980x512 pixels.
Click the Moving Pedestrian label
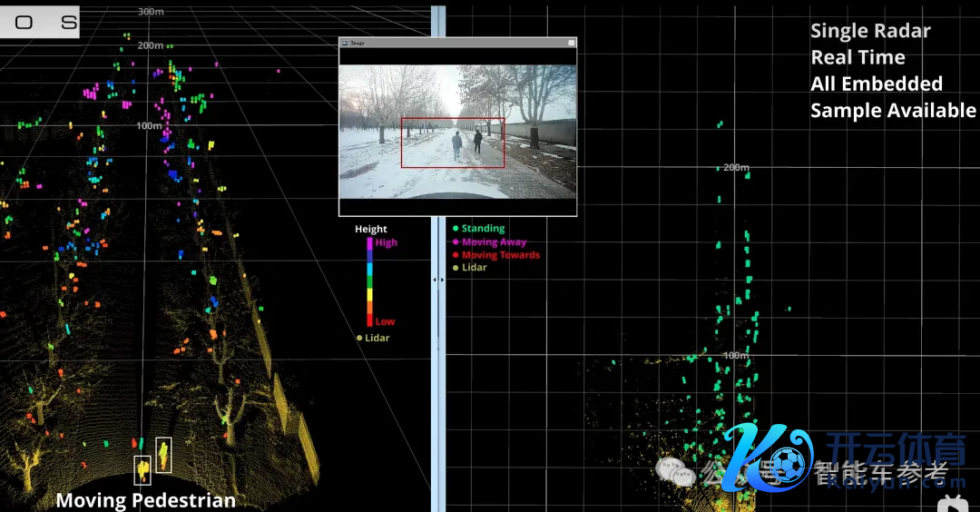(145, 500)
